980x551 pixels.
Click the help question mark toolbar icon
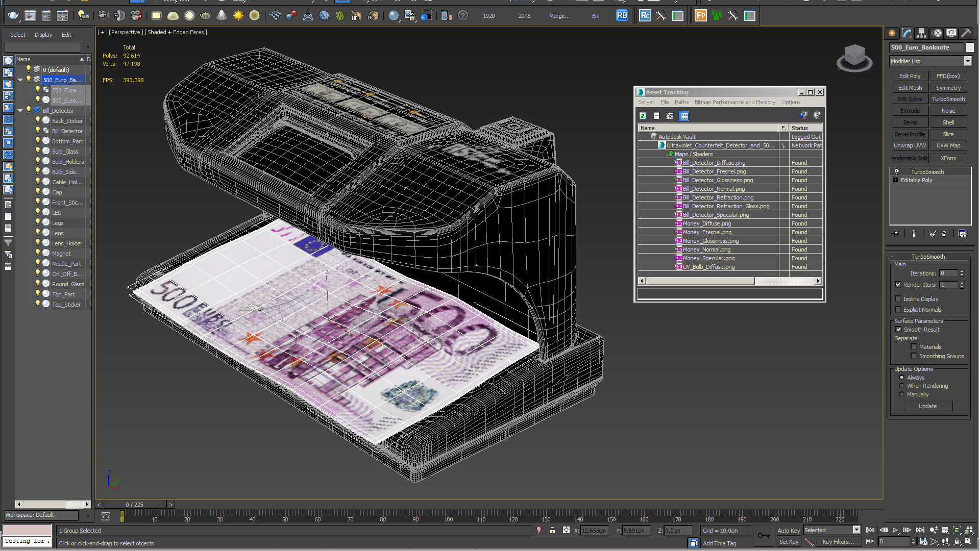[x=463, y=16]
